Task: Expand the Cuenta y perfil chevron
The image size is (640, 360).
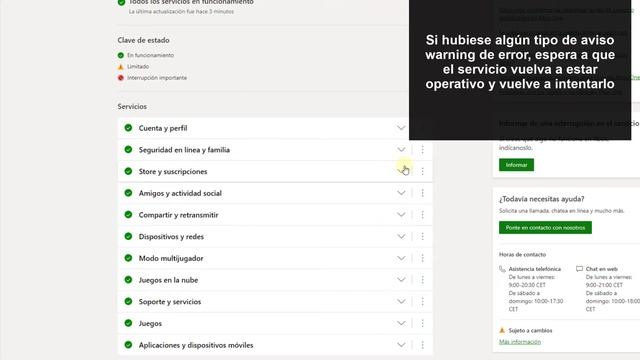Action: (x=401, y=128)
